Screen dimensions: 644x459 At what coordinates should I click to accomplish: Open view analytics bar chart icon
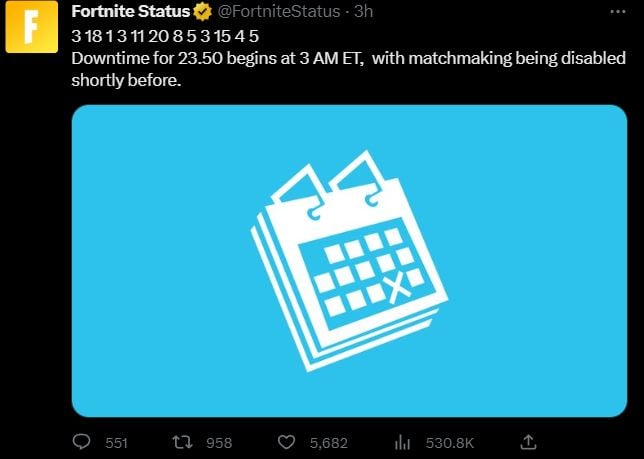click(x=402, y=442)
